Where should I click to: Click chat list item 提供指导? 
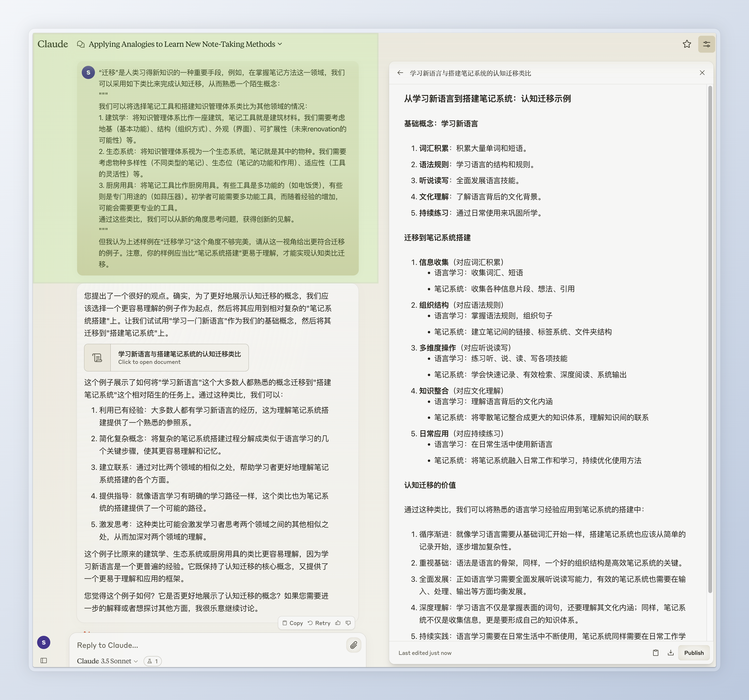coord(210,502)
